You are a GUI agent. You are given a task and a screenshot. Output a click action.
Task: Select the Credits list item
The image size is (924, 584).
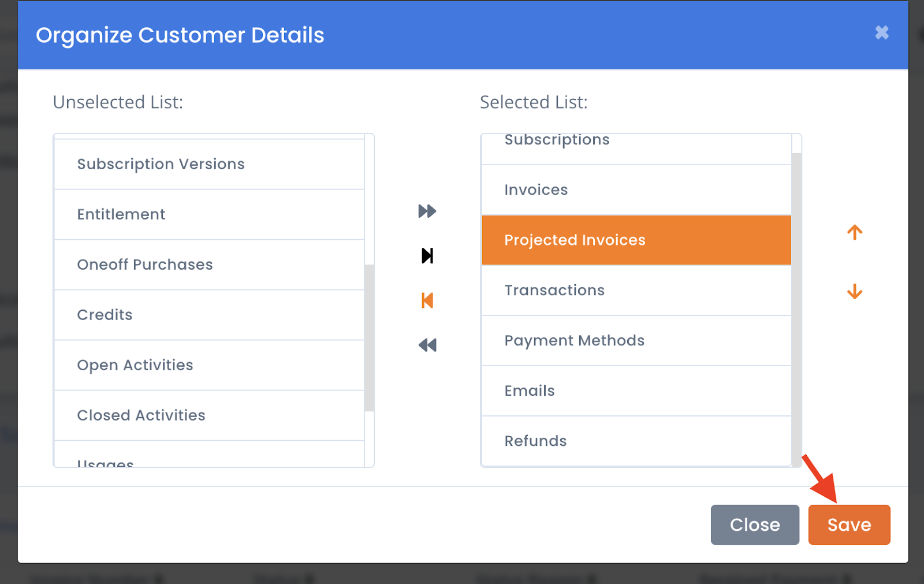click(209, 315)
